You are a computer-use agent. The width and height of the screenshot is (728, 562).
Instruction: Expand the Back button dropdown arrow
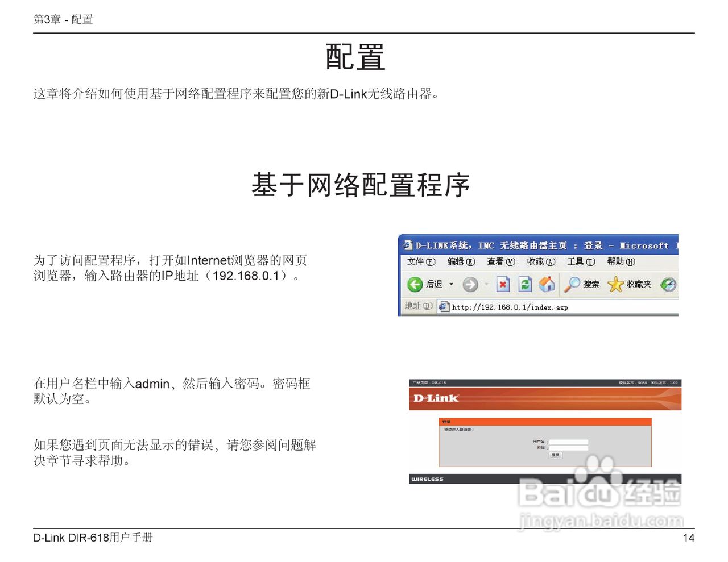coord(451,284)
